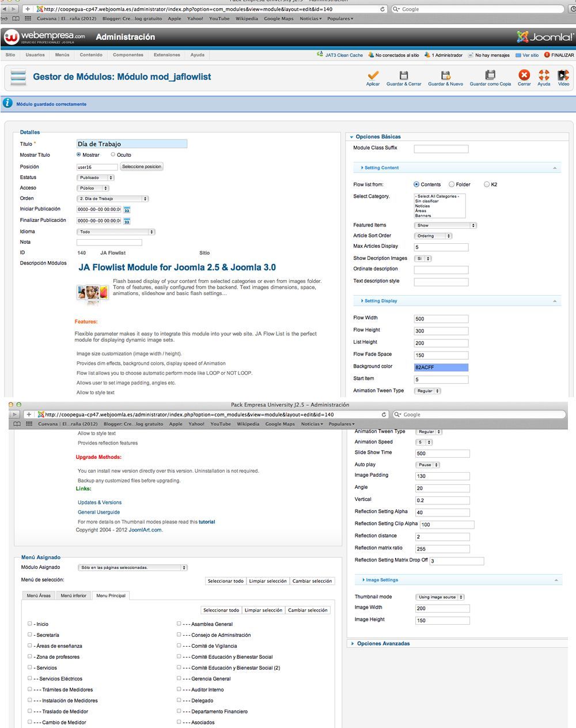Open calendar icon for Iniciar Publicación
This screenshot has width=576, height=728.
[127, 210]
